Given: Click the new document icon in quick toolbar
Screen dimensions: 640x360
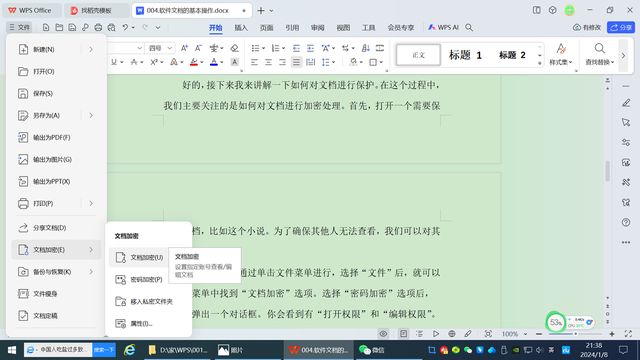Looking at the screenshot, I should [x=46, y=27].
